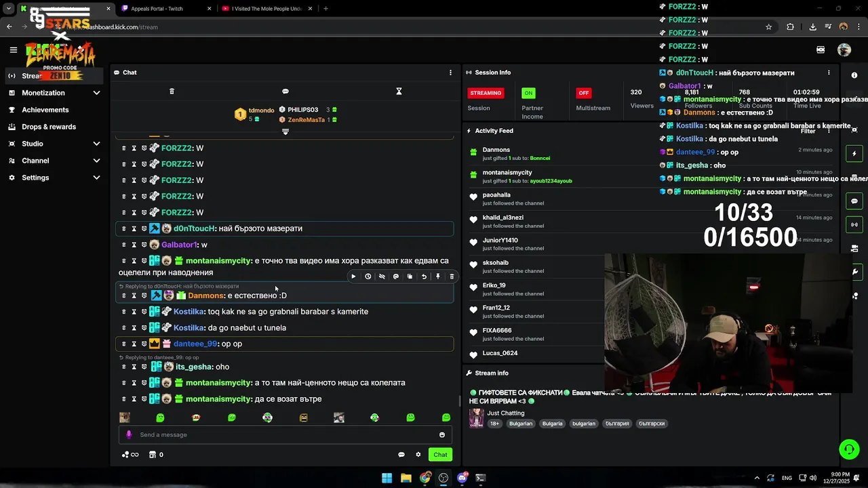Open Windows Start menu
Viewport: 868px width, 488px height.
click(x=387, y=478)
